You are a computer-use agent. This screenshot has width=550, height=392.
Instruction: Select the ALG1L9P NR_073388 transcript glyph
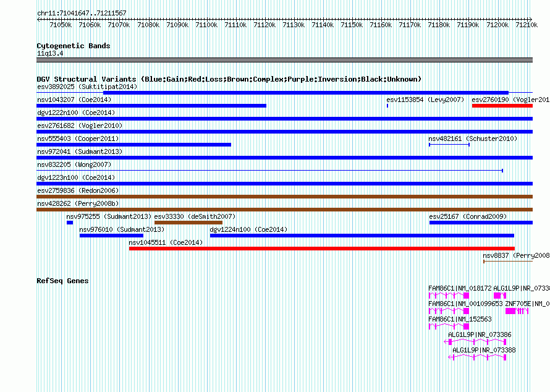(480, 357)
